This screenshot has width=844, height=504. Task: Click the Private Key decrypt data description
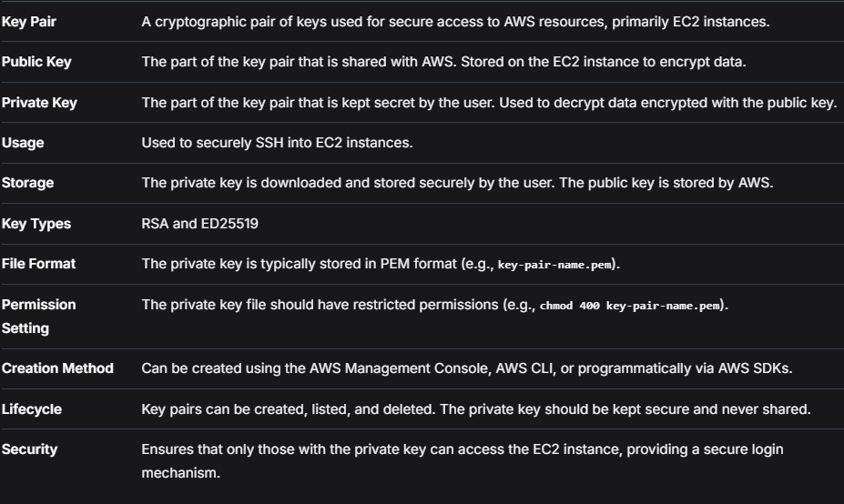(489, 102)
